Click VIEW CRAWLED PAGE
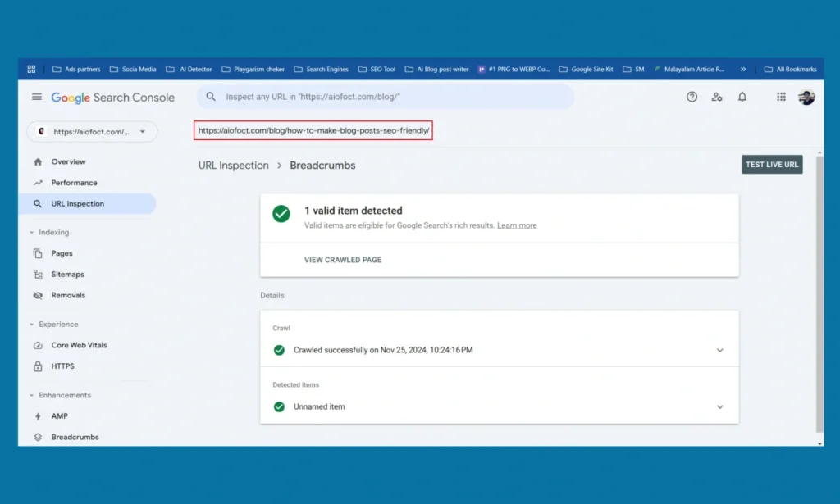Screen dimensions: 840x504 coord(343,260)
